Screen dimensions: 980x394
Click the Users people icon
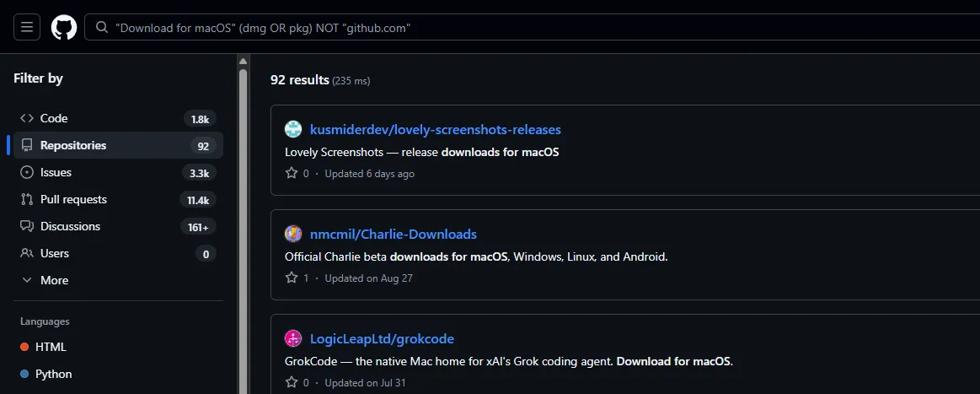[27, 253]
